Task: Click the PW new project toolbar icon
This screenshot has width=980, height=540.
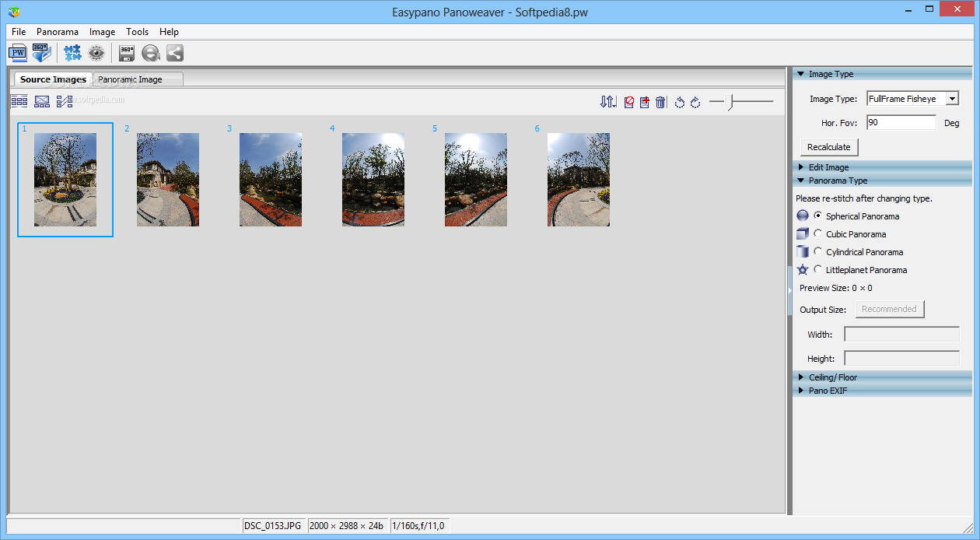Action: coord(17,53)
